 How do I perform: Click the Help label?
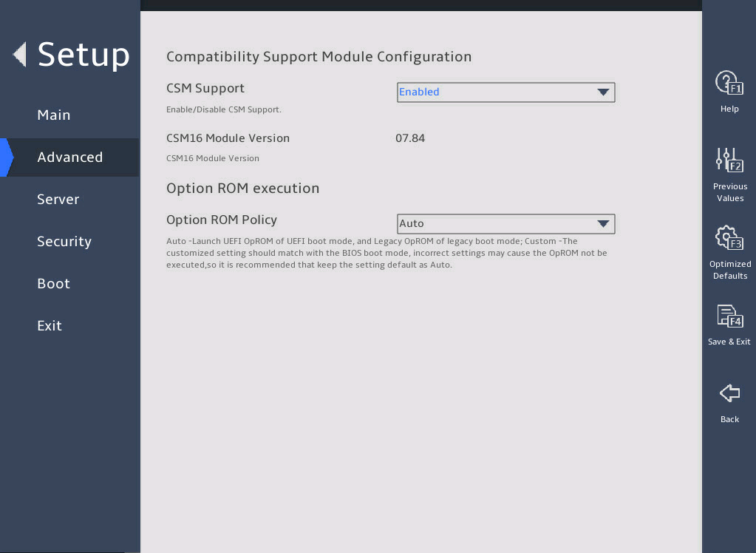tap(729, 109)
